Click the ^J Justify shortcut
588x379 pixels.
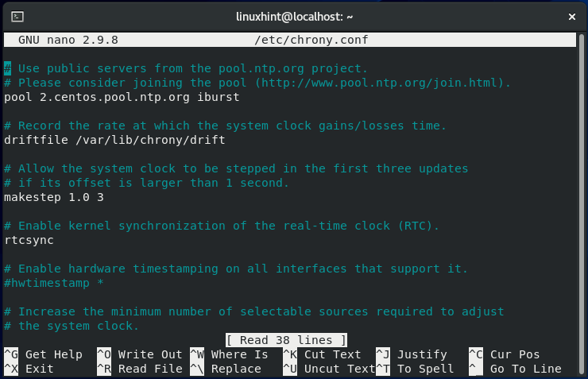point(412,354)
